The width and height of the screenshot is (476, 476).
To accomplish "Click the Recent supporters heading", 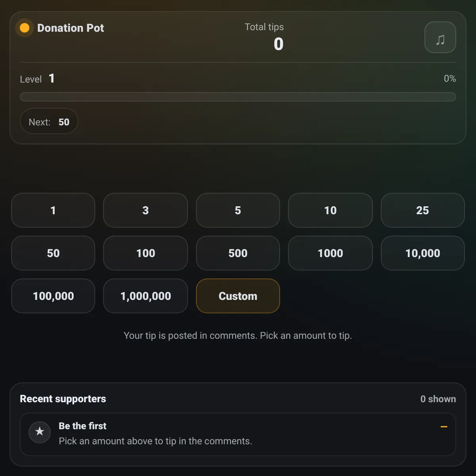I will coord(63,399).
